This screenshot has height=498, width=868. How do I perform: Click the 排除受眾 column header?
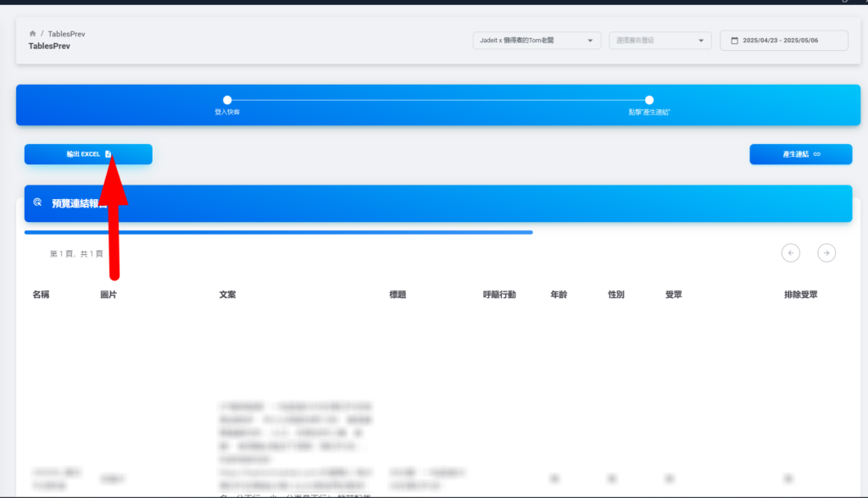coord(800,295)
